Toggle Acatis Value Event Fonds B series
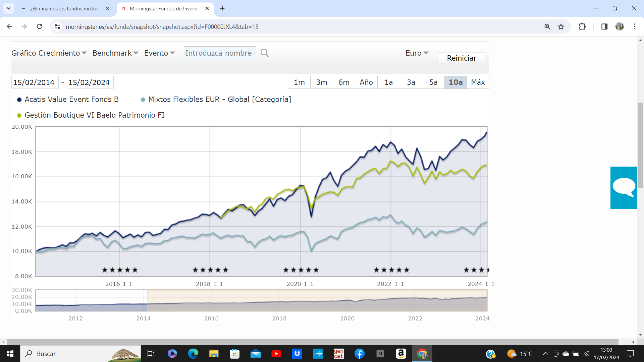The width and height of the screenshot is (644, 362). pyautogui.click(x=68, y=100)
